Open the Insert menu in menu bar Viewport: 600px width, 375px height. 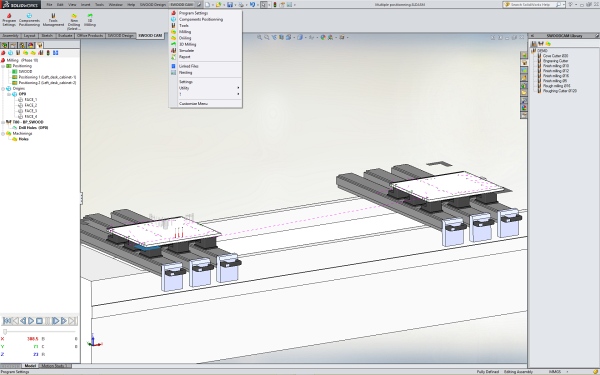(x=85, y=5)
